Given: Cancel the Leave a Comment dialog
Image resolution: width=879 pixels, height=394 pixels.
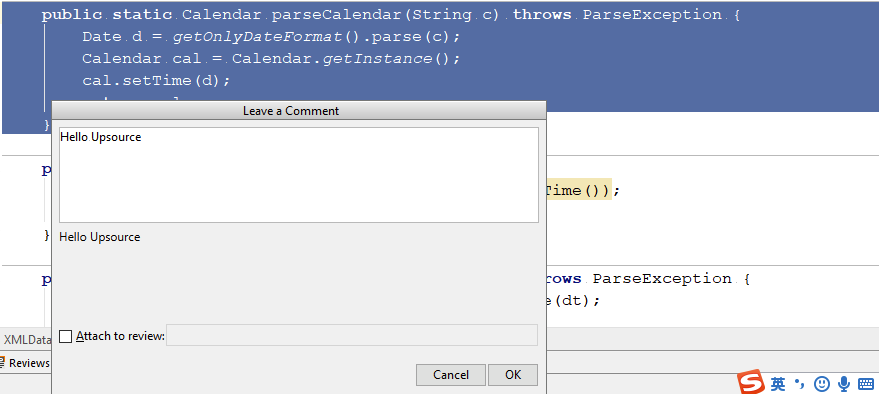Looking at the screenshot, I should tap(451, 375).
